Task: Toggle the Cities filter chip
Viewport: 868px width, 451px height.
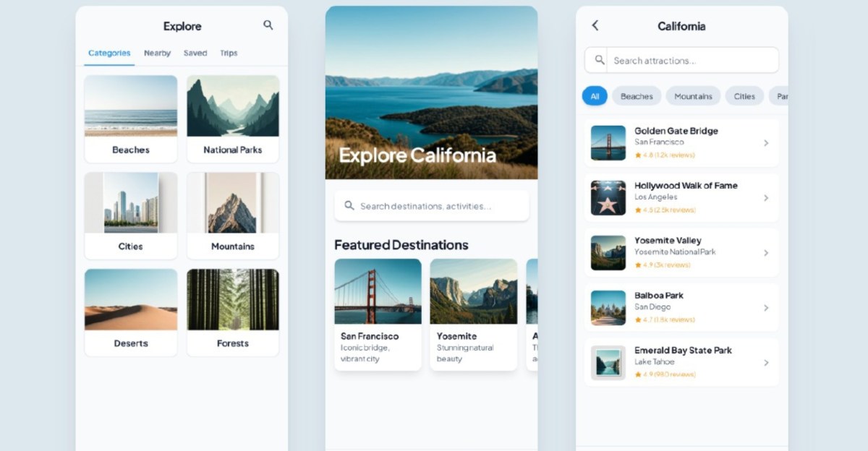Action: tap(744, 96)
